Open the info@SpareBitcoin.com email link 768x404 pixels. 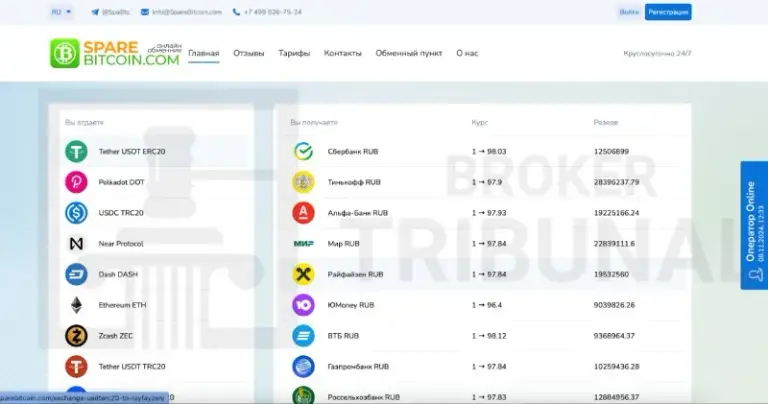(x=187, y=12)
